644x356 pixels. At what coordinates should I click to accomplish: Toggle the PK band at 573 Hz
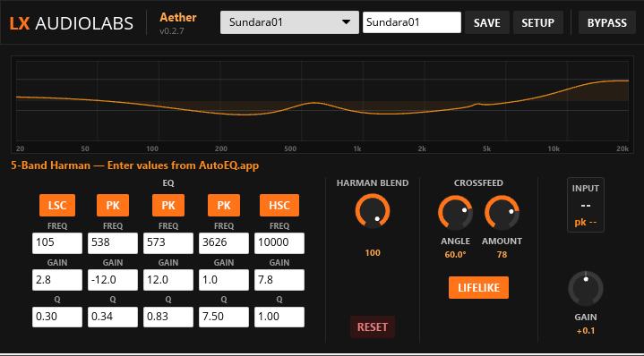[168, 205]
